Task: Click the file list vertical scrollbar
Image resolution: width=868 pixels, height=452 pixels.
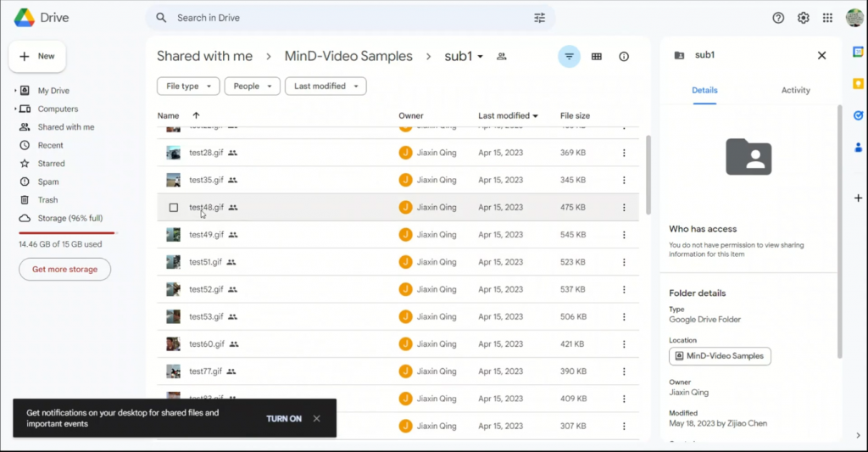Action: click(648, 175)
